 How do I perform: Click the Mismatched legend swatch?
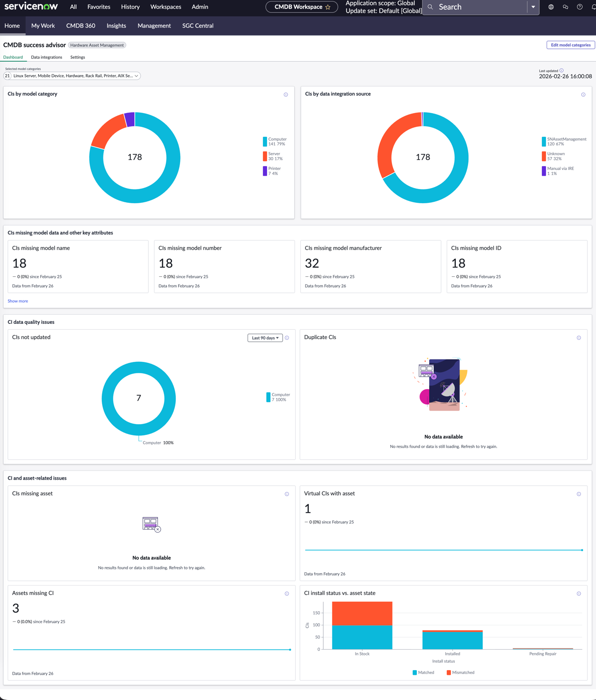tap(449, 672)
